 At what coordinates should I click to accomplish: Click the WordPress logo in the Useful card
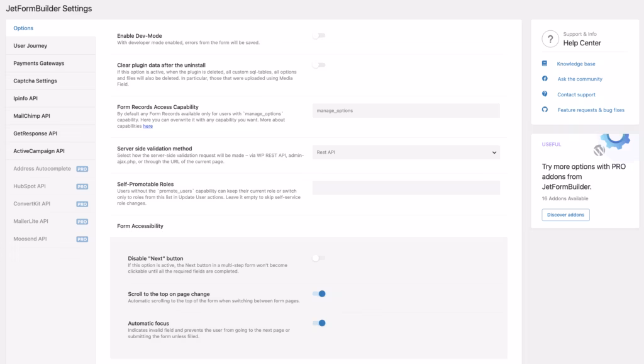599,150
